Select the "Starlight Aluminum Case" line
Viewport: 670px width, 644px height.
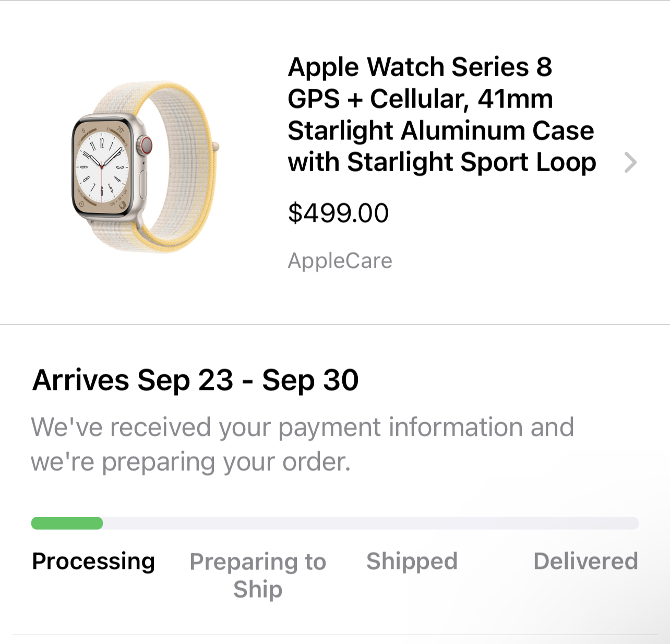pos(440,130)
